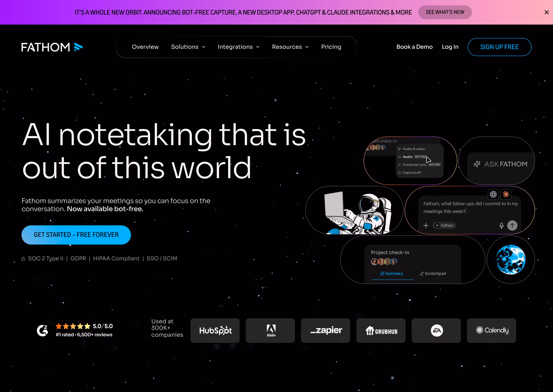This screenshot has height=392, width=553.
Task: Click the Adobe logo card
Action: pyautogui.click(x=270, y=330)
